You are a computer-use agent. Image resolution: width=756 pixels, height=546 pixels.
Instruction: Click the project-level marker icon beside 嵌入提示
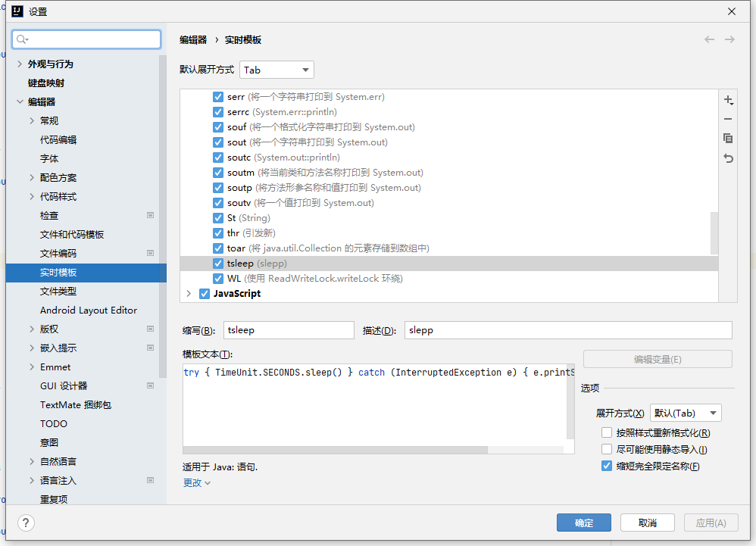point(151,348)
